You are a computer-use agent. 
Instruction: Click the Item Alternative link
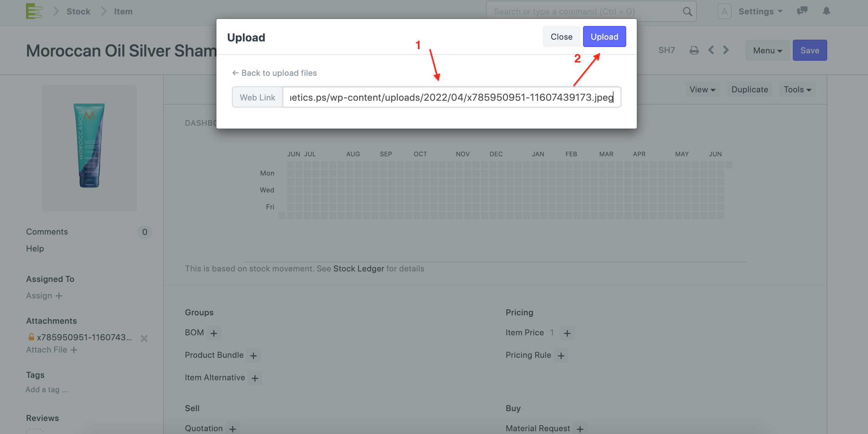(x=215, y=377)
